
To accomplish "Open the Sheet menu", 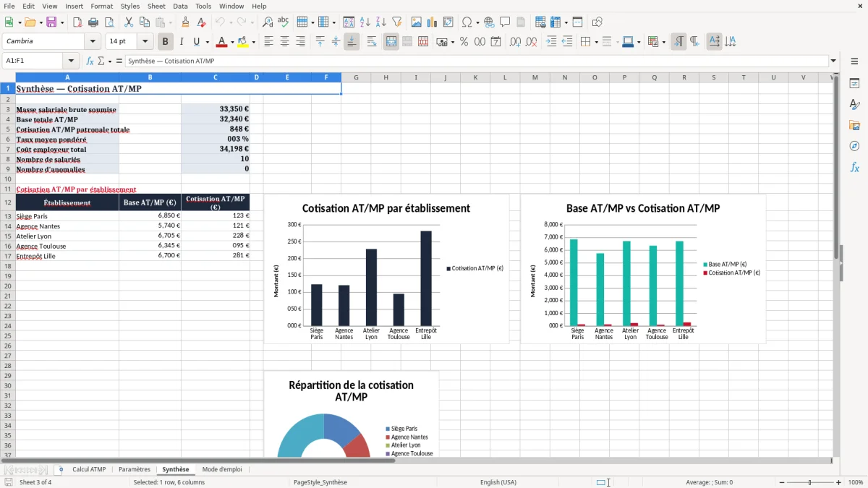I will [x=156, y=6].
